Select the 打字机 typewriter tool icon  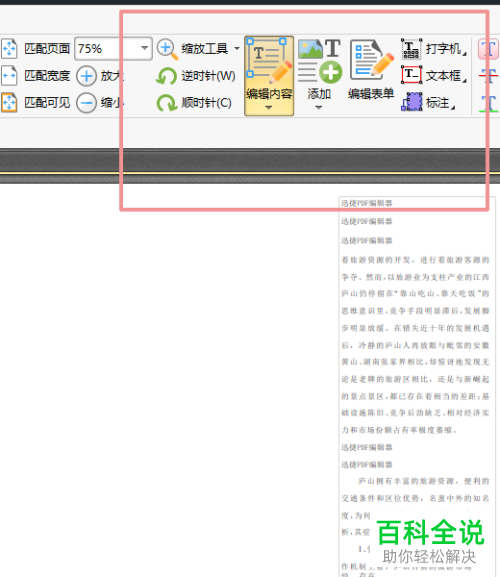(x=411, y=49)
